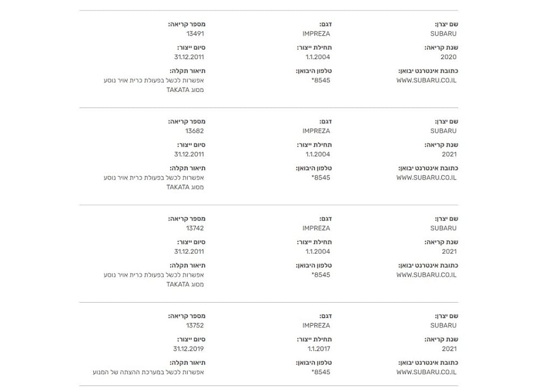Viewport: 553px width, 392px height.
Task: Click recall number 13742
Action: tap(195, 229)
